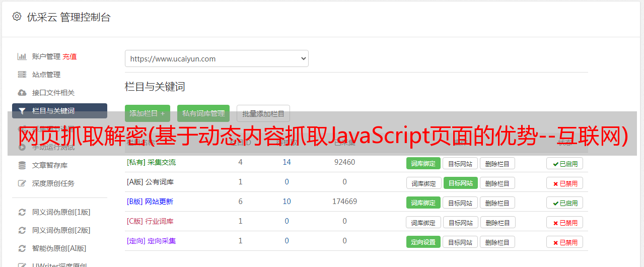Click 词库绑定 in the 网站更新 row
Screen dimensions: 644x267
click(423, 203)
